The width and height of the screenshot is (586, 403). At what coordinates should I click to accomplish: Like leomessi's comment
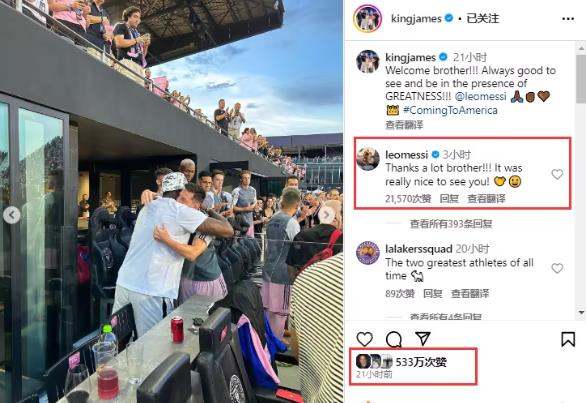[x=557, y=174]
